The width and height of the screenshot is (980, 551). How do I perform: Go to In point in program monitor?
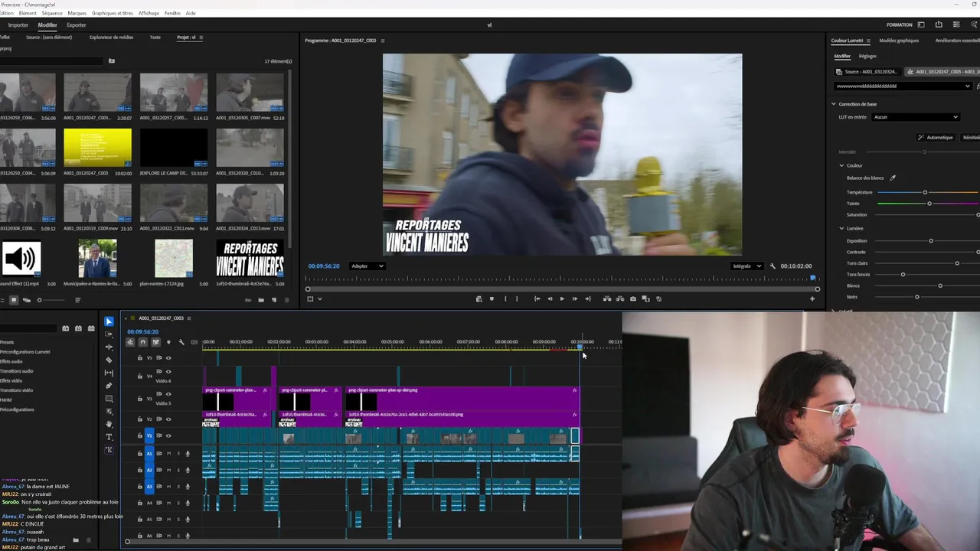coord(537,299)
